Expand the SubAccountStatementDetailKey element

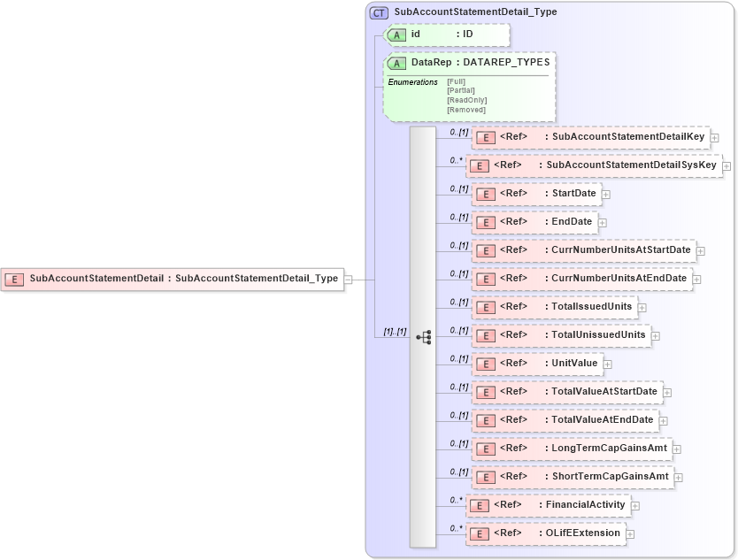[x=713, y=137]
